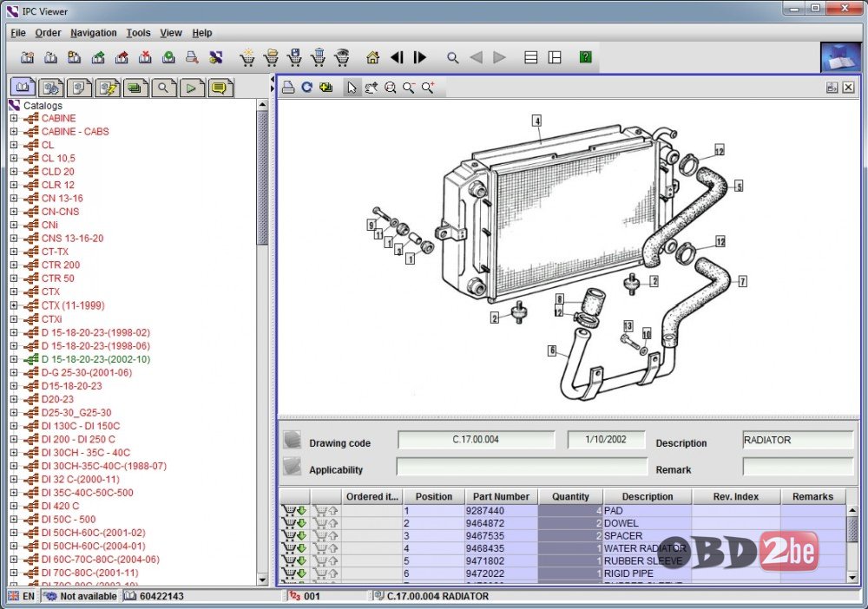The image size is (868, 609).
Task: Refresh the drawing with the blue circular arrow
Action: coord(306,88)
